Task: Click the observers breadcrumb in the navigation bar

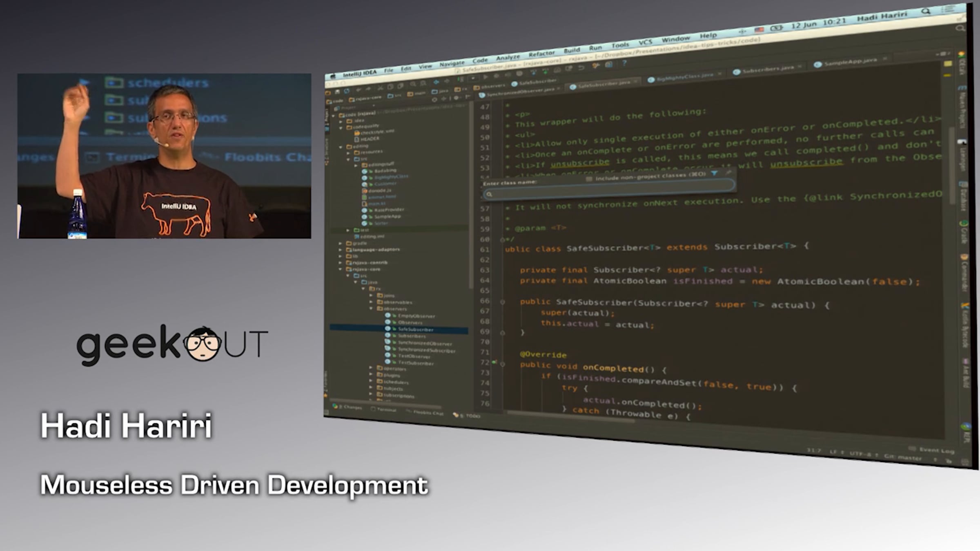Action: click(x=489, y=87)
